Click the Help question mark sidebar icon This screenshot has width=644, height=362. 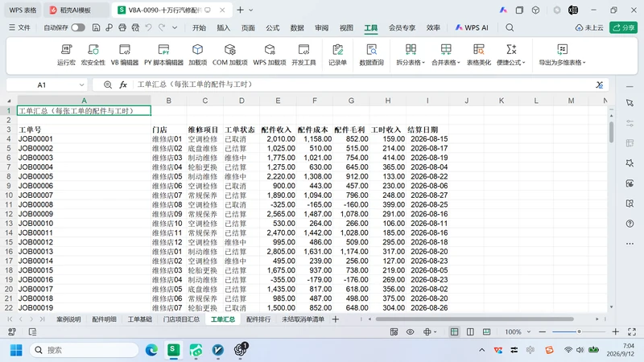[x=630, y=224]
